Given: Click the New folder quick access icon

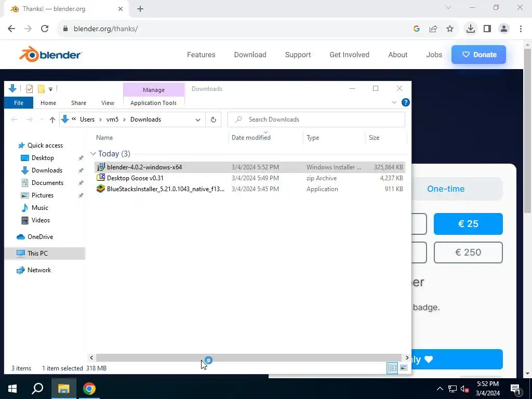Looking at the screenshot, I should click(41, 89).
